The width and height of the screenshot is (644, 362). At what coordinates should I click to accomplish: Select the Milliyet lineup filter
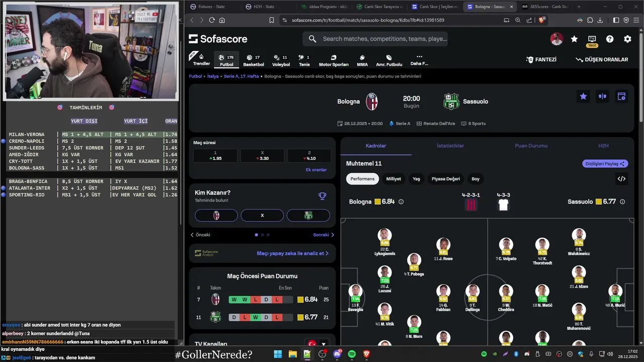(x=393, y=179)
